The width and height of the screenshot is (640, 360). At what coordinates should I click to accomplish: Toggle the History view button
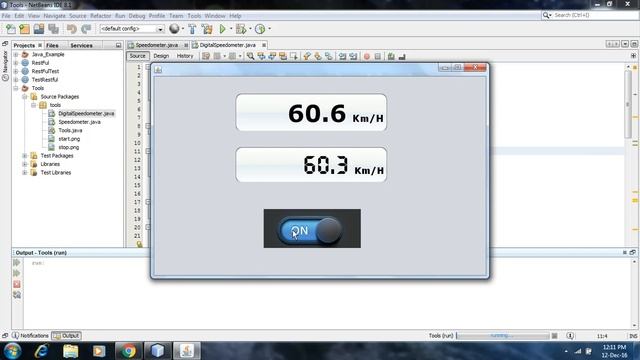[185, 56]
